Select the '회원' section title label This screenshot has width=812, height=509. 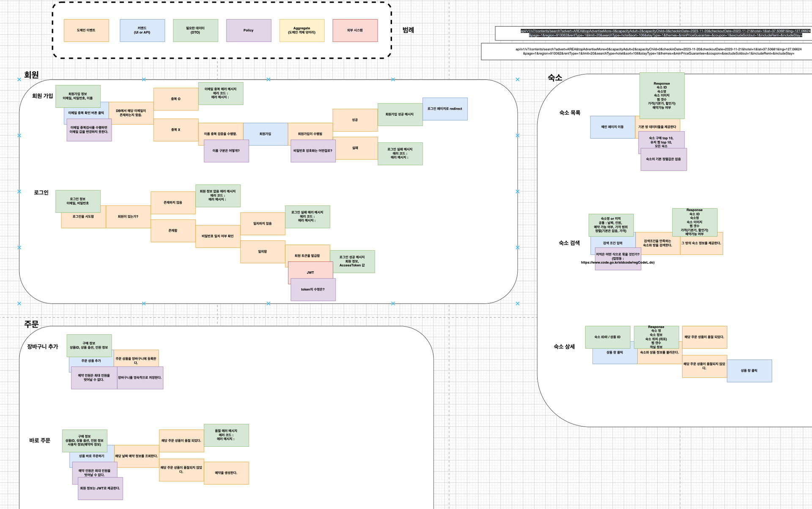pos(31,75)
